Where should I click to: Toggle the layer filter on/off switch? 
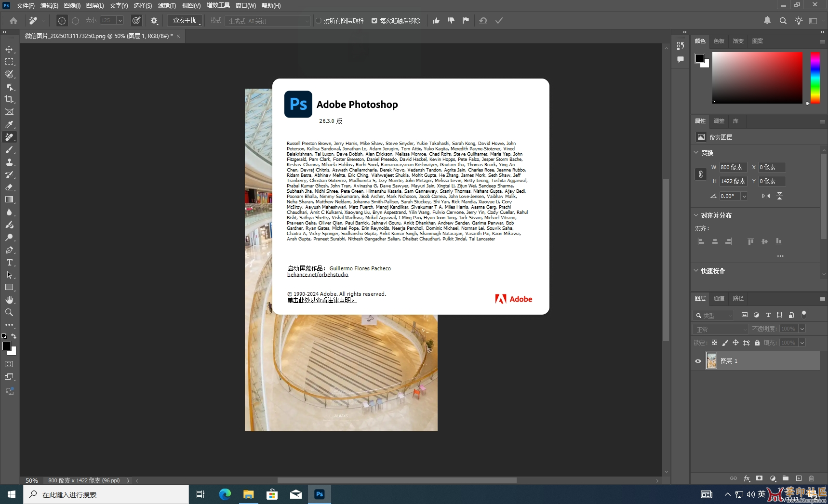point(803,315)
